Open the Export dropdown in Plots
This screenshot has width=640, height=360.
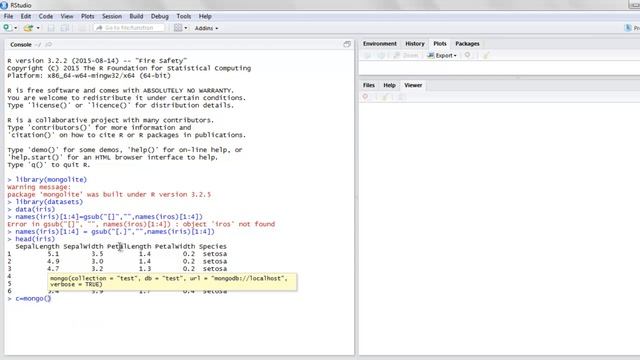(442, 55)
